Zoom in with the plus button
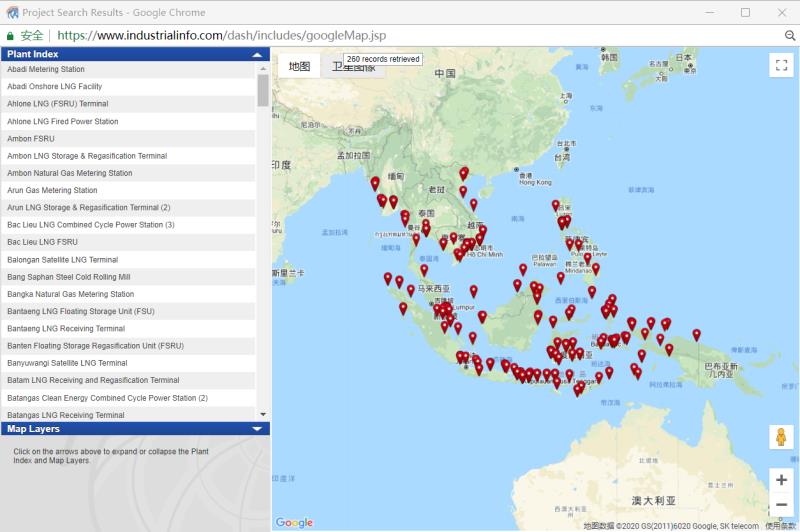Viewport: 800px width, 532px height. coord(781,480)
